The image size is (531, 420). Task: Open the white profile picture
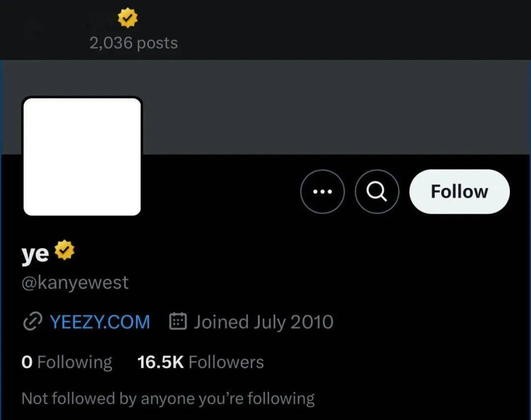(82, 156)
